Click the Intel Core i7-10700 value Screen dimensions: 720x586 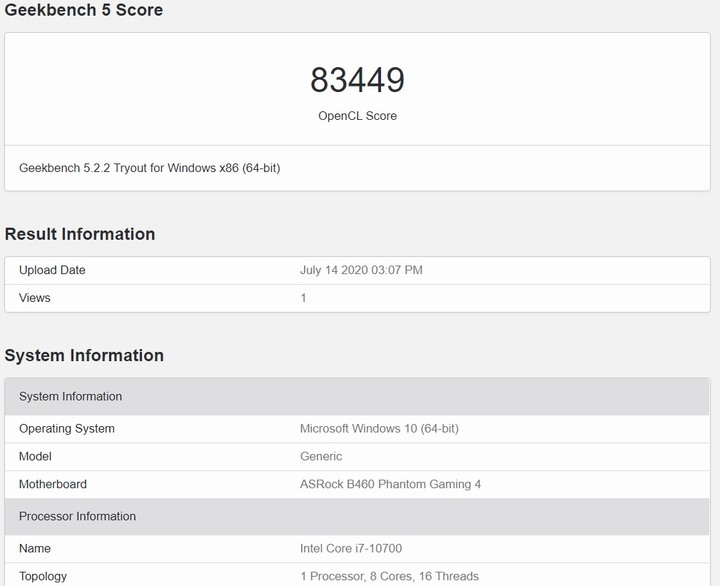351,548
